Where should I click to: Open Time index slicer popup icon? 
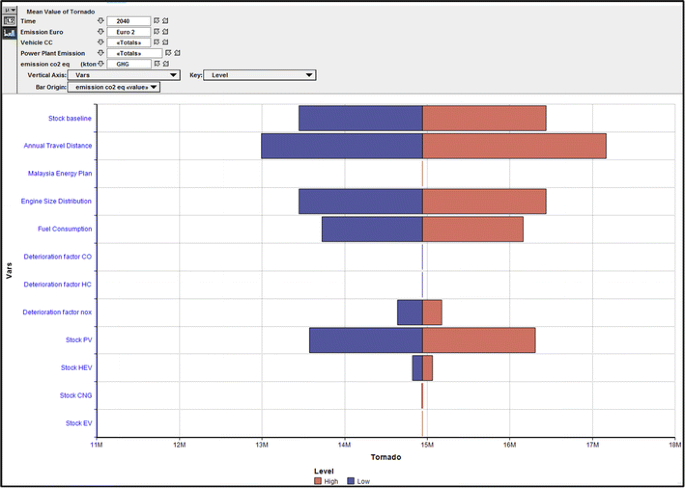100,21
